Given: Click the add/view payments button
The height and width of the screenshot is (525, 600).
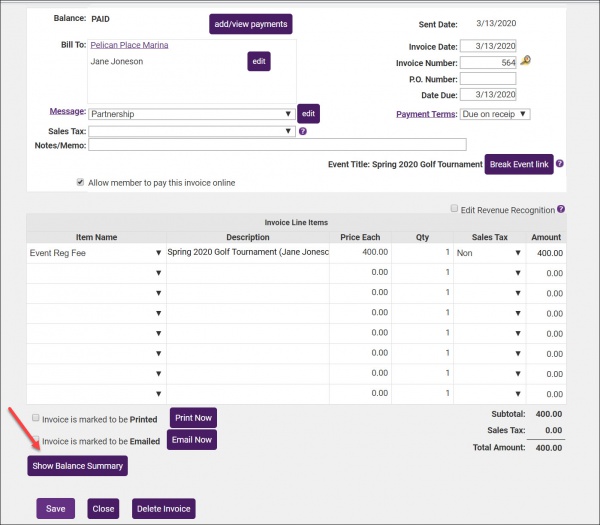Looking at the screenshot, I should tap(250, 24).
